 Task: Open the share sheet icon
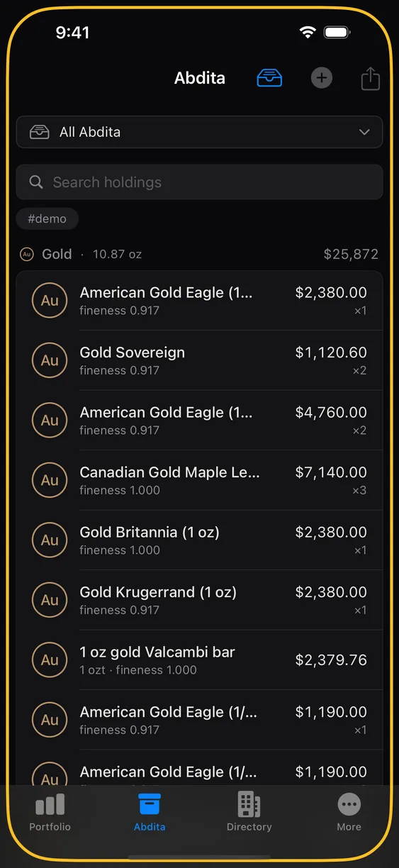(371, 78)
